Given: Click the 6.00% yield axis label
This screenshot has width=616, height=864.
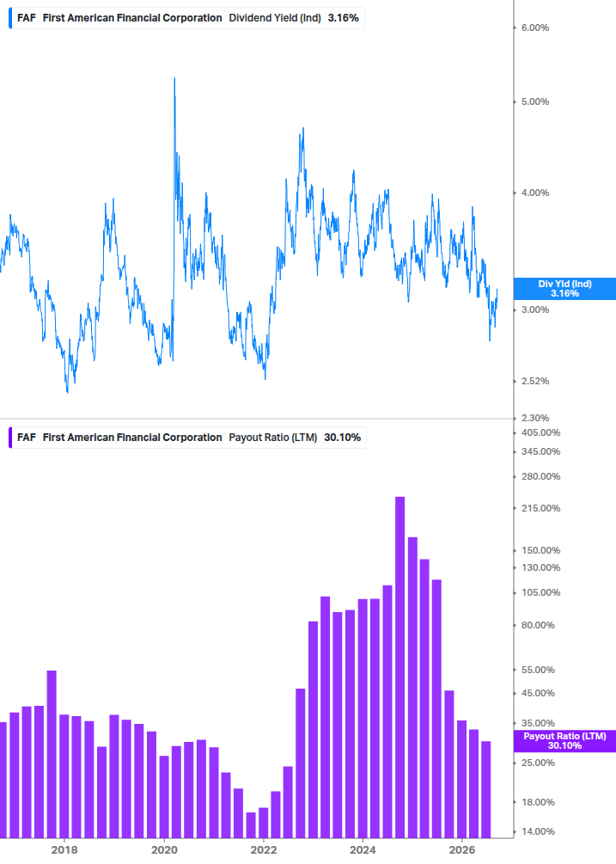Looking at the screenshot, I should [x=535, y=28].
